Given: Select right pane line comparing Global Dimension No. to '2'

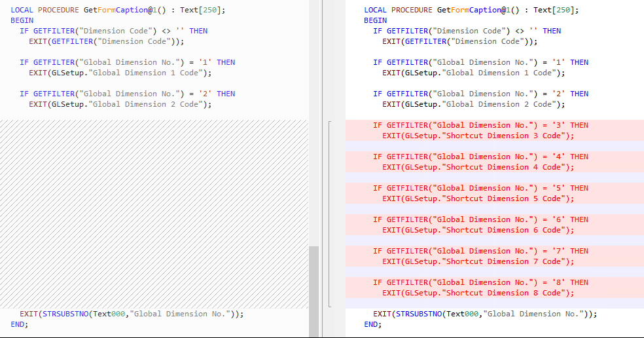Looking at the screenshot, I should [480, 94].
